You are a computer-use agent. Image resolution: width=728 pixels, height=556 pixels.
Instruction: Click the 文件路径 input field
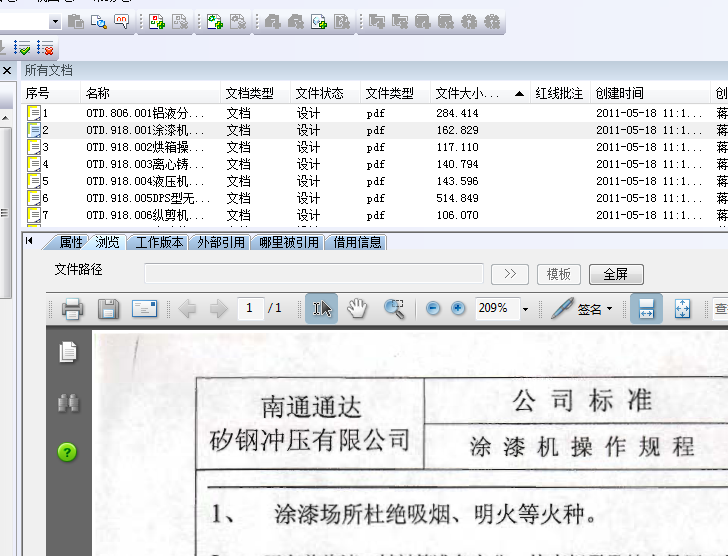tap(314, 273)
